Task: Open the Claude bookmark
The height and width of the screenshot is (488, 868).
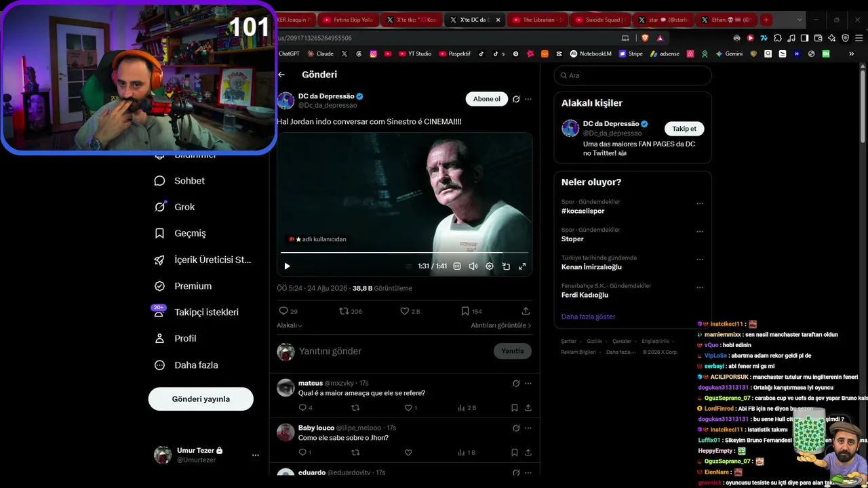Action: [320, 54]
